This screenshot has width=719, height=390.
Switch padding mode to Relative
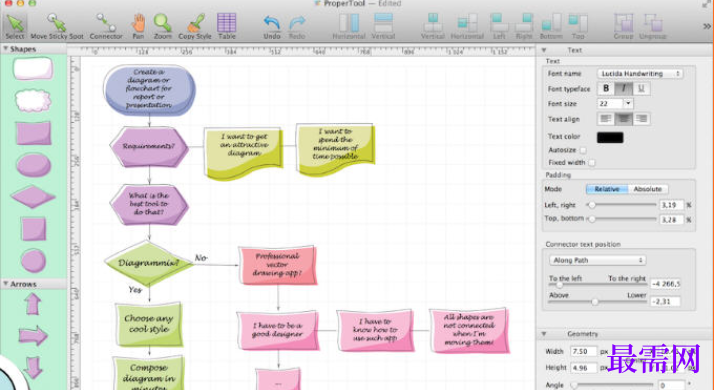click(607, 189)
